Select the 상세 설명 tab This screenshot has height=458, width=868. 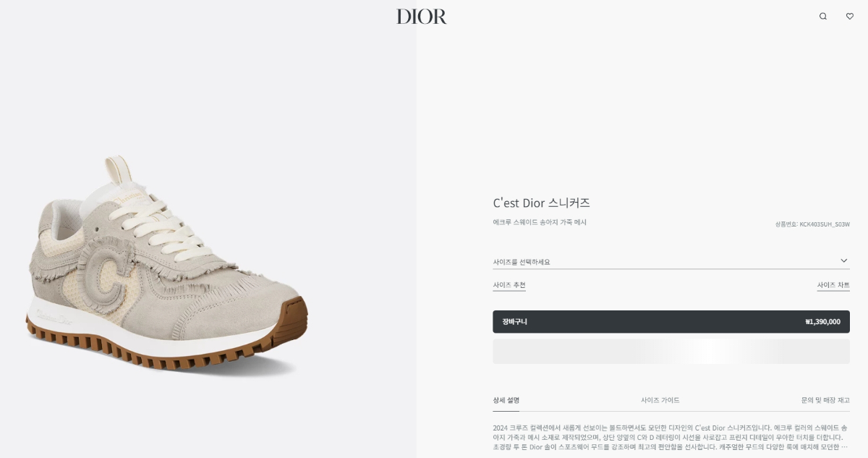[x=506, y=400]
